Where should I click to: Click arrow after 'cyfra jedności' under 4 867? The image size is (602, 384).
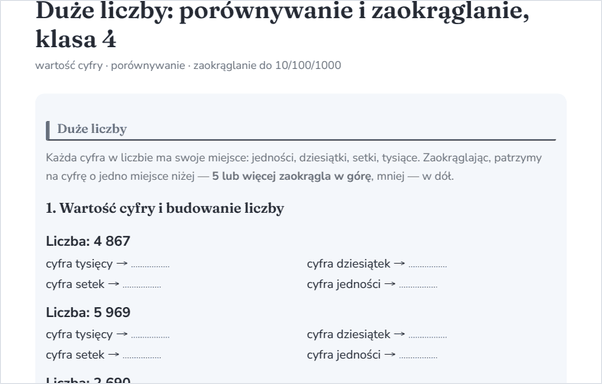point(390,284)
